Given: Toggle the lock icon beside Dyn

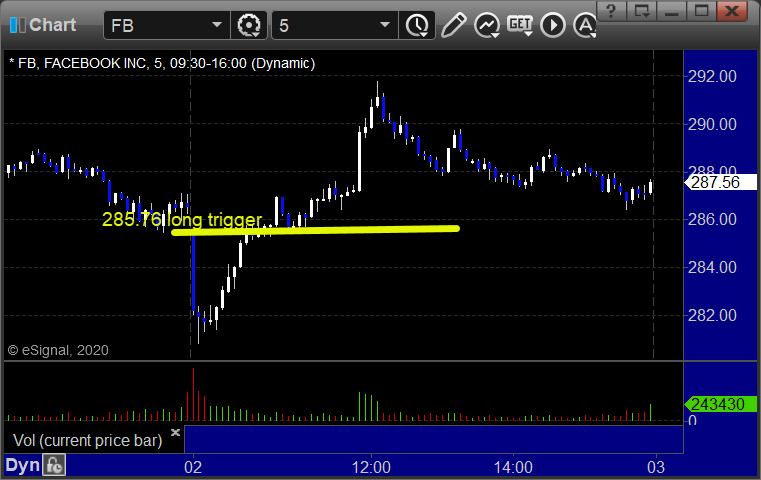Looking at the screenshot, I should pyautogui.click(x=54, y=465).
